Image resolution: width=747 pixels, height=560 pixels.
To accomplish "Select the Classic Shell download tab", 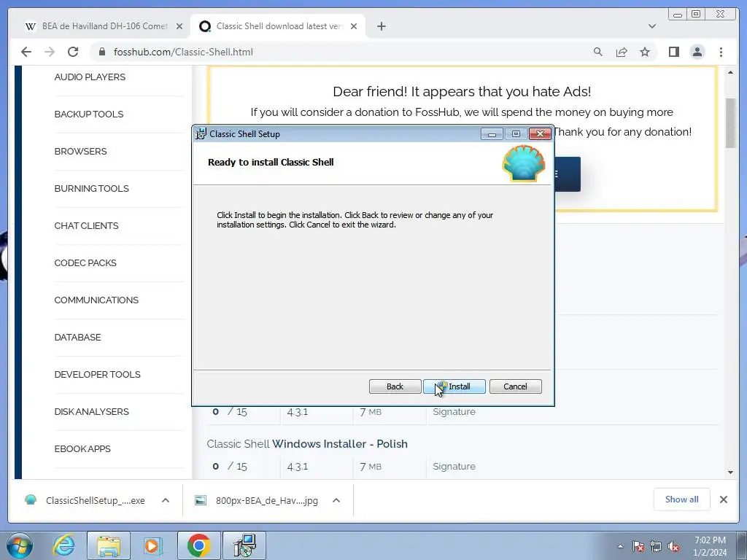I will click(x=278, y=26).
